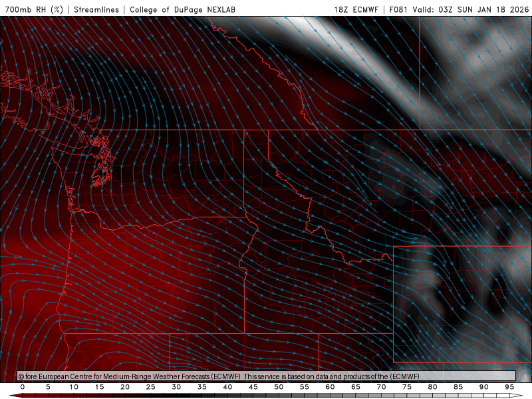The width and height of the screenshot is (532, 399).
Task: Click the ECMWF copyright notice banner
Action: (x=267, y=376)
